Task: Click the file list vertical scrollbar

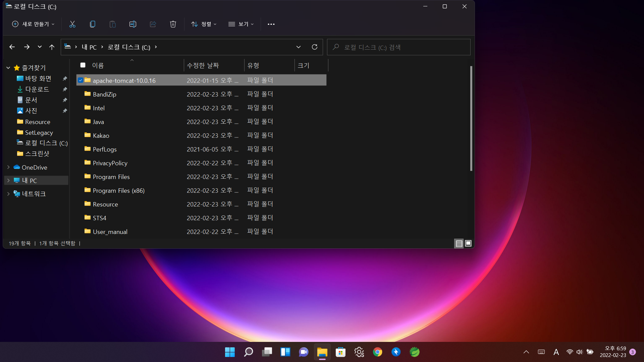Action: [x=471, y=119]
